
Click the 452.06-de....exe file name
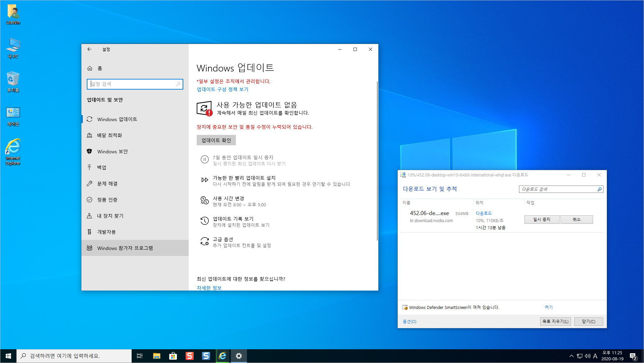tap(429, 213)
